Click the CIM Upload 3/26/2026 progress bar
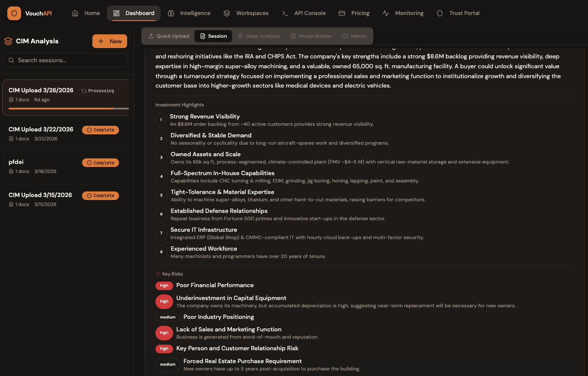This screenshot has height=376, width=588. [x=68, y=109]
